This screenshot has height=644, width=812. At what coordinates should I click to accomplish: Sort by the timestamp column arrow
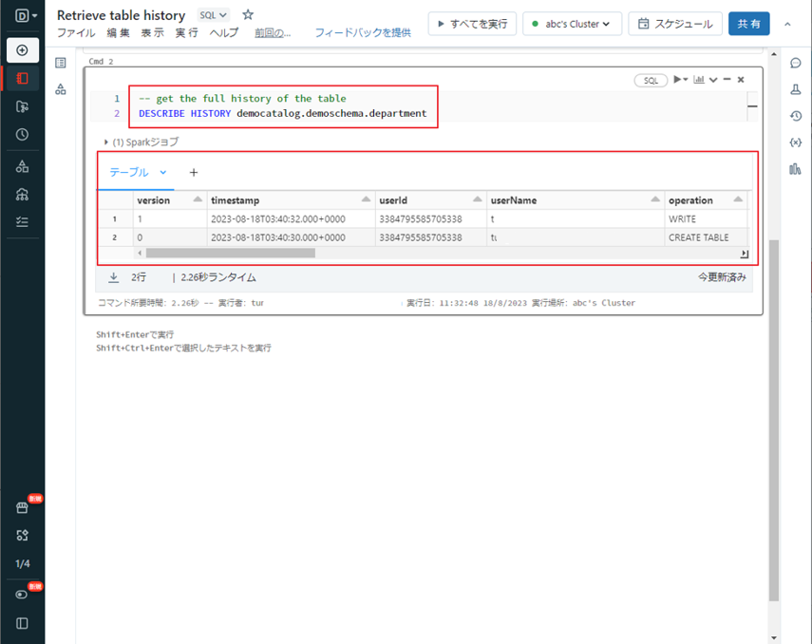(x=367, y=199)
